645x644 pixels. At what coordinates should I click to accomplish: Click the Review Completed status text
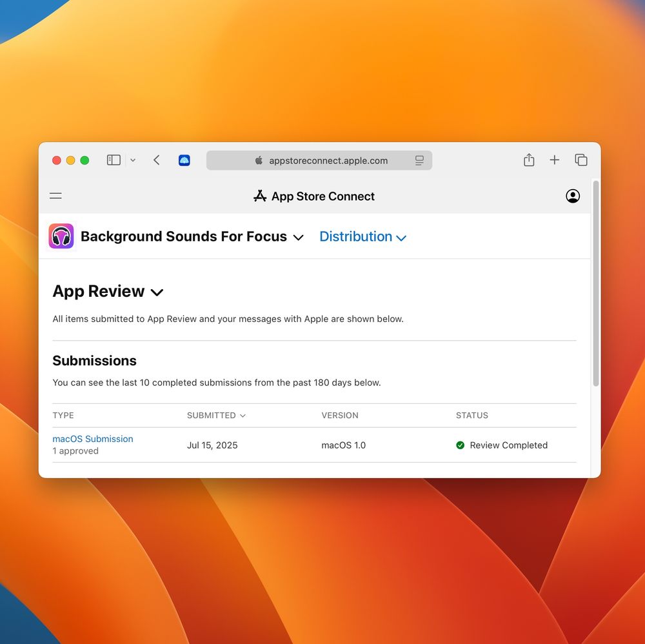508,445
